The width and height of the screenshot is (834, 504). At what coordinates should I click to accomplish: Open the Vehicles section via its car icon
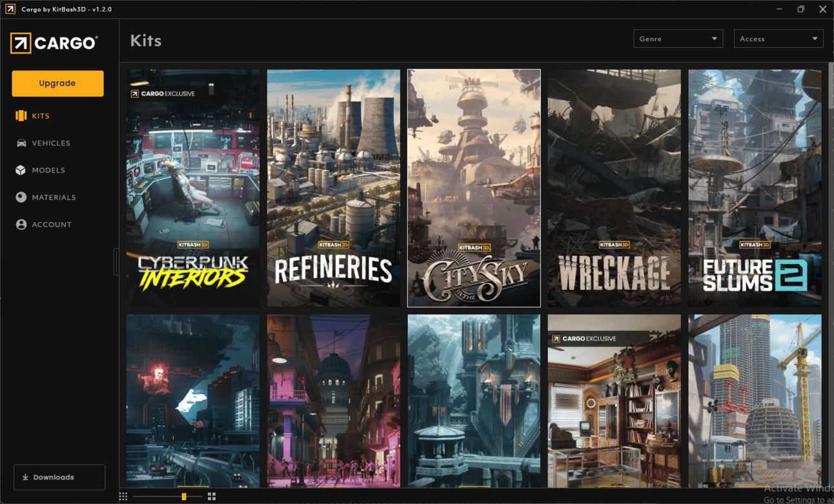(x=21, y=143)
